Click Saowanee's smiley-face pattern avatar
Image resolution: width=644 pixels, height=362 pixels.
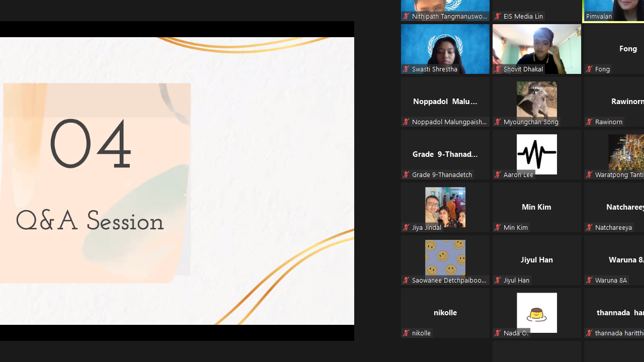(x=445, y=259)
